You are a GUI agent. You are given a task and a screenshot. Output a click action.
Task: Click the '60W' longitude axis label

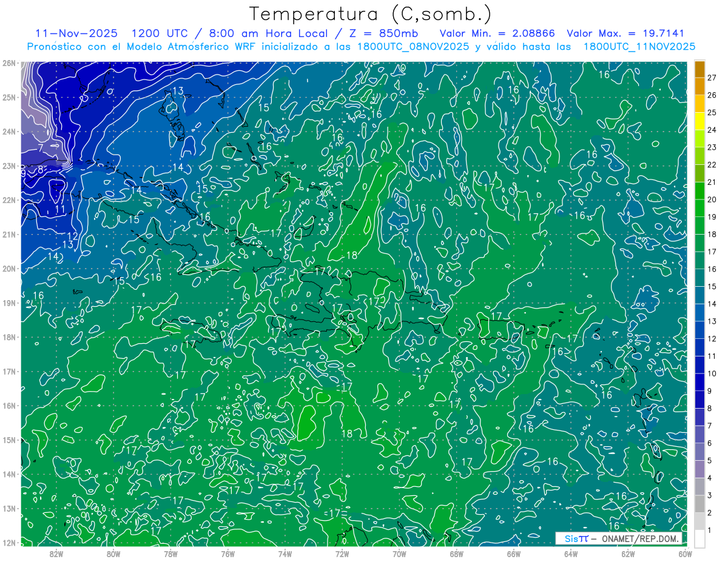coord(685,554)
